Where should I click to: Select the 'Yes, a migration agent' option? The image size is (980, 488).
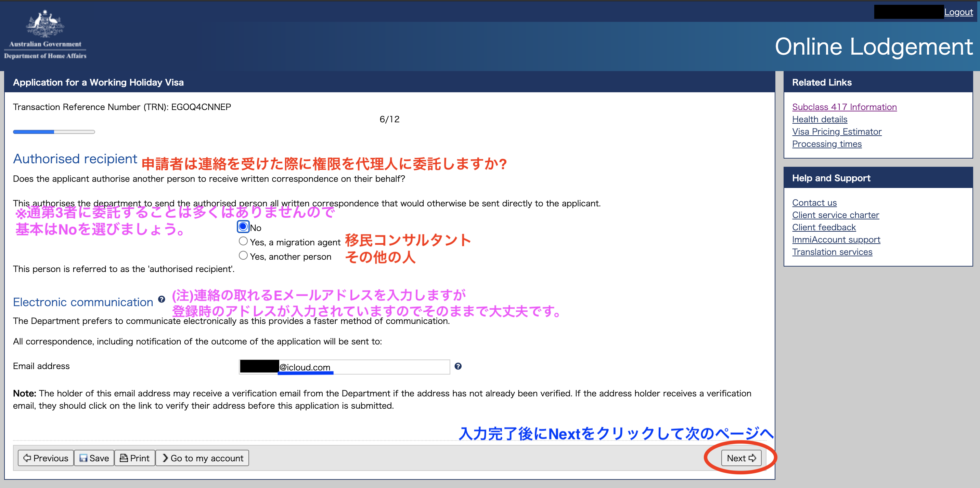click(243, 241)
